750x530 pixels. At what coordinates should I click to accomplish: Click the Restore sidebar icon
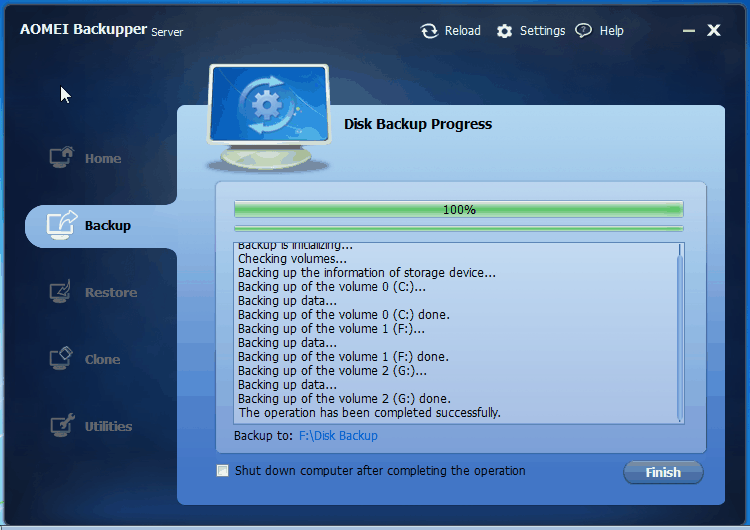point(60,291)
